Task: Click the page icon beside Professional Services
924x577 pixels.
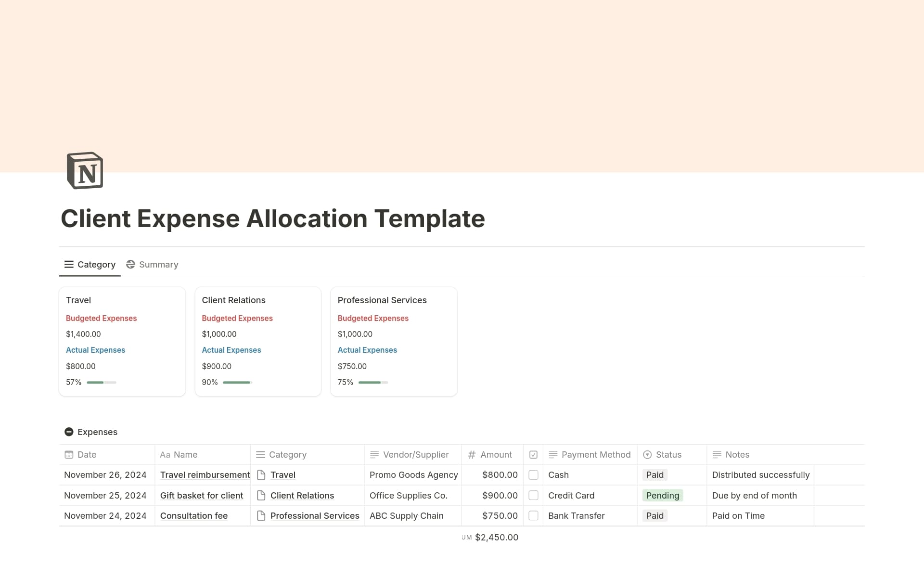Action: (260, 515)
